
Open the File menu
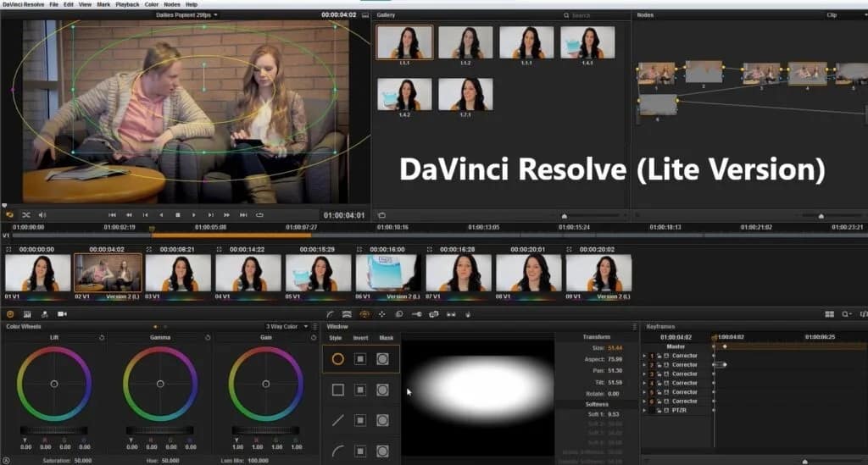point(53,4)
